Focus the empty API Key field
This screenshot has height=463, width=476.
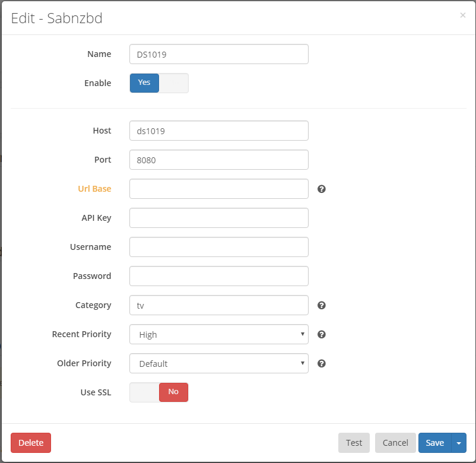218,218
